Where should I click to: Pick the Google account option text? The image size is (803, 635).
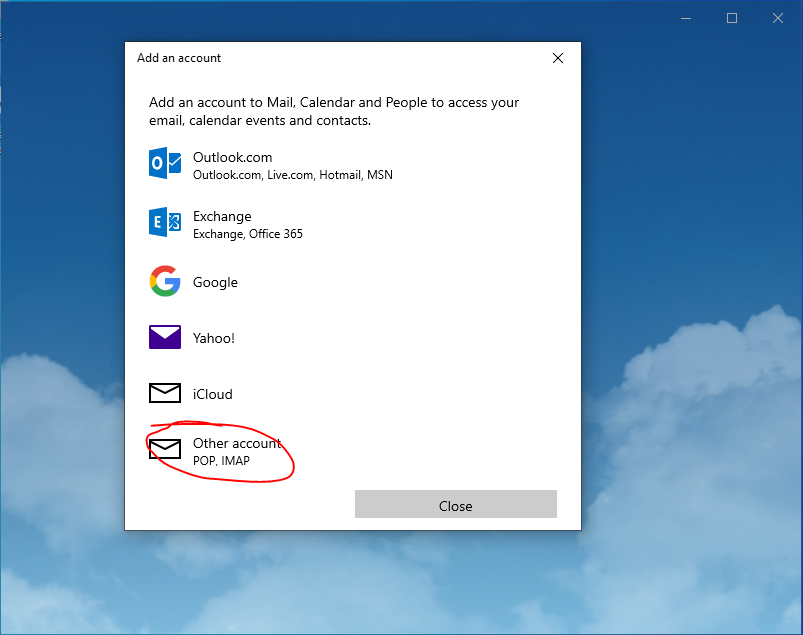pyautogui.click(x=215, y=282)
